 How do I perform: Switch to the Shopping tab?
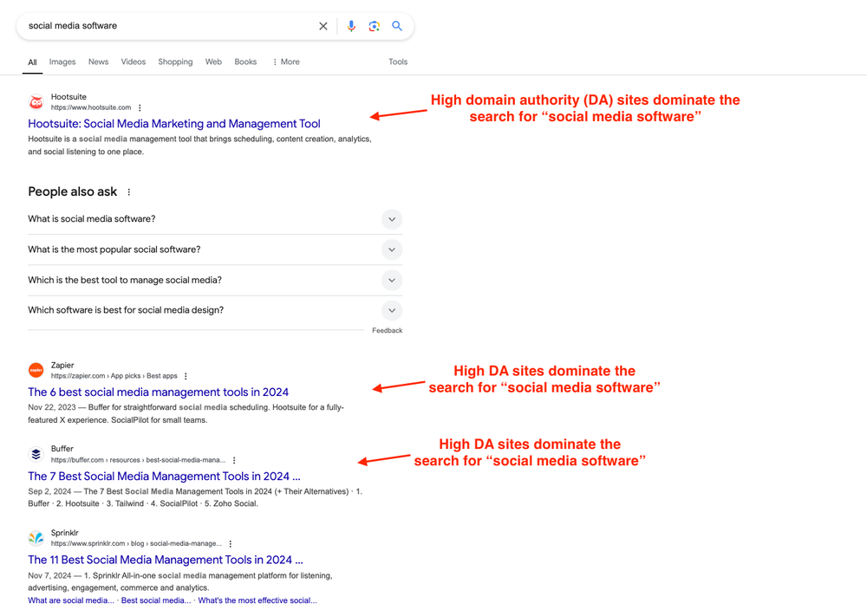pos(175,62)
